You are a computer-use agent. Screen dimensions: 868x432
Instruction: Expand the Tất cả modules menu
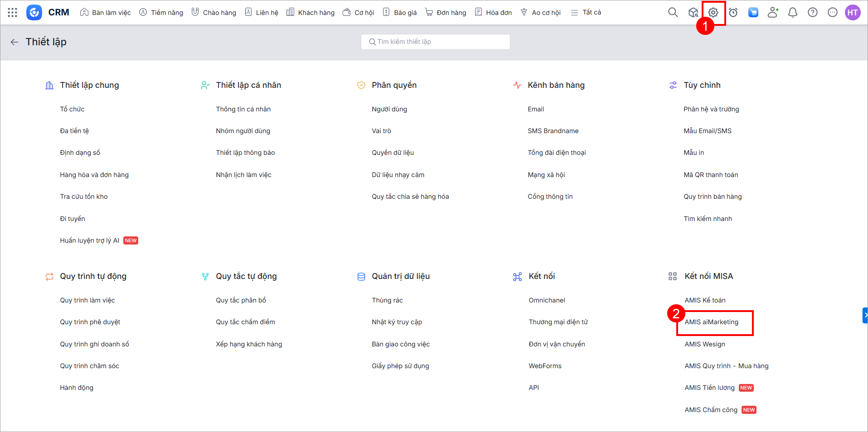(586, 13)
